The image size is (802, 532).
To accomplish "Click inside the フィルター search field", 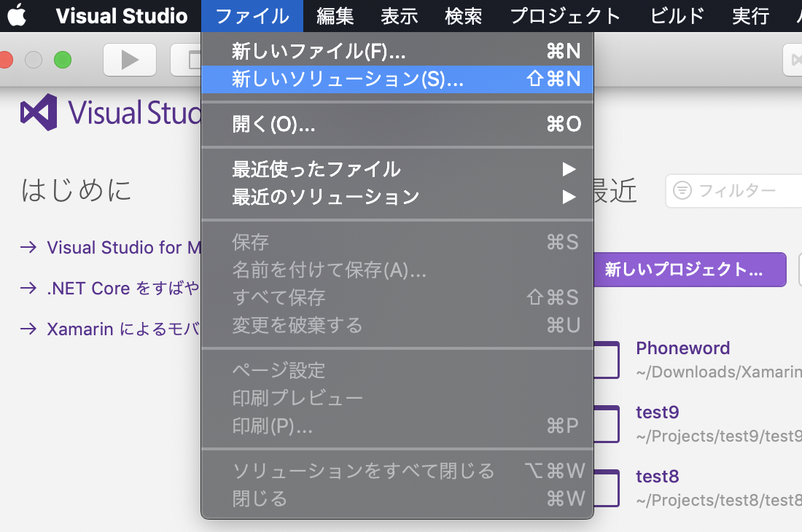I will (x=744, y=190).
